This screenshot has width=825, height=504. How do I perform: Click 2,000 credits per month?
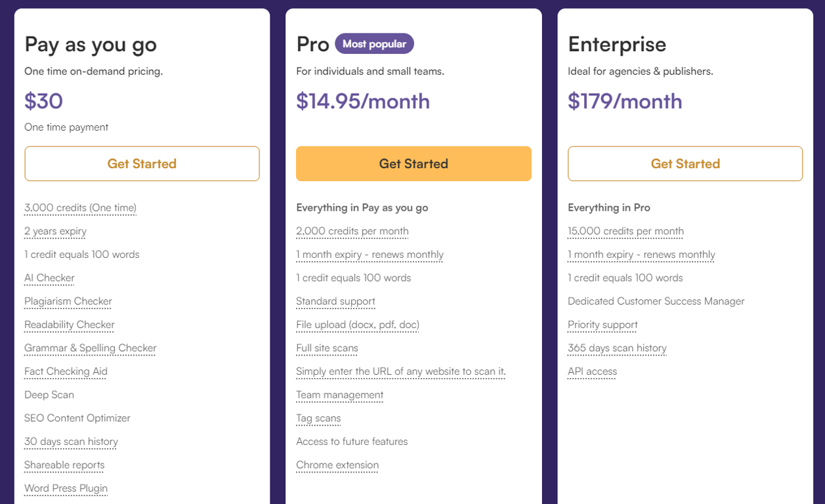tap(352, 231)
